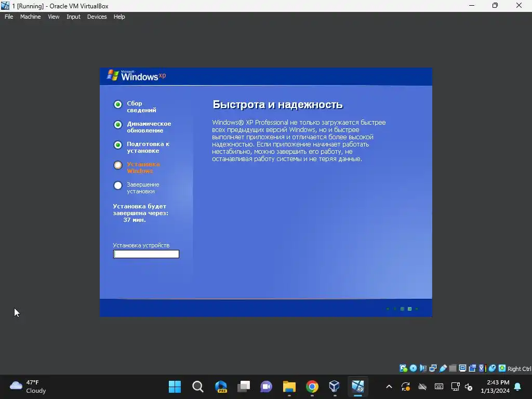Click the OneDrive cloud tray icon
This screenshot has width=532, height=399.
422,387
